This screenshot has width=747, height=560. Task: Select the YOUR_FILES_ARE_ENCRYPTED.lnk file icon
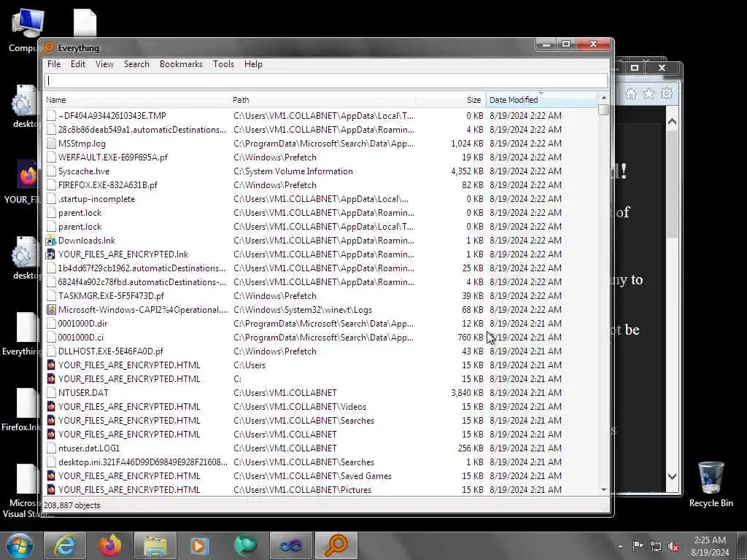[x=50, y=254]
